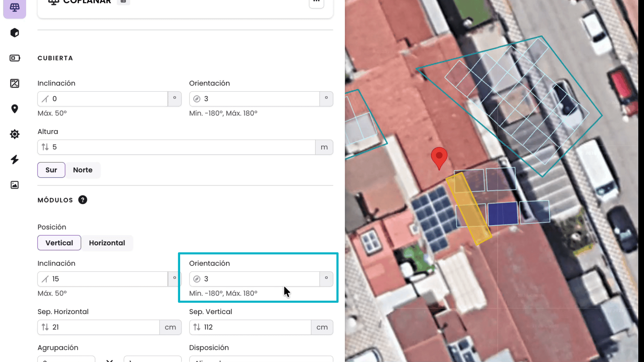Edit Sep. Horizontal field showing 21
644x362 pixels.
click(x=99, y=327)
